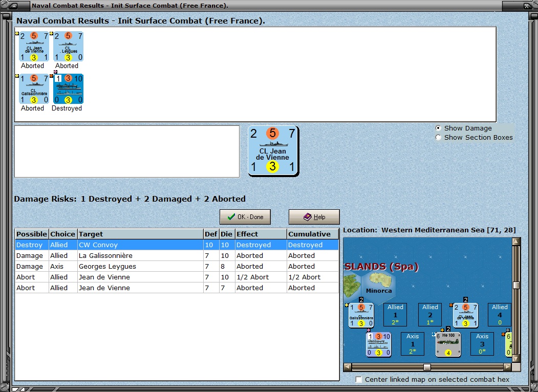Click the Allied 1 section box

[x=395, y=315]
